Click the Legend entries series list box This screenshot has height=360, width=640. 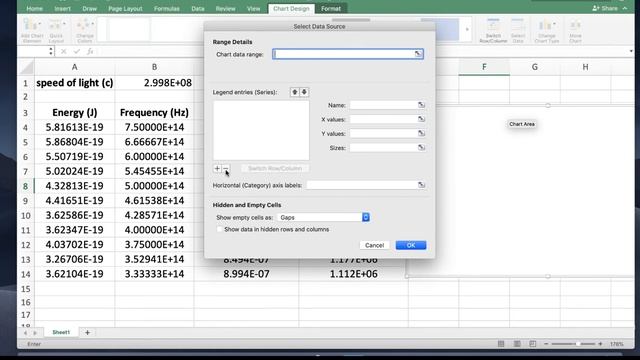click(261, 130)
